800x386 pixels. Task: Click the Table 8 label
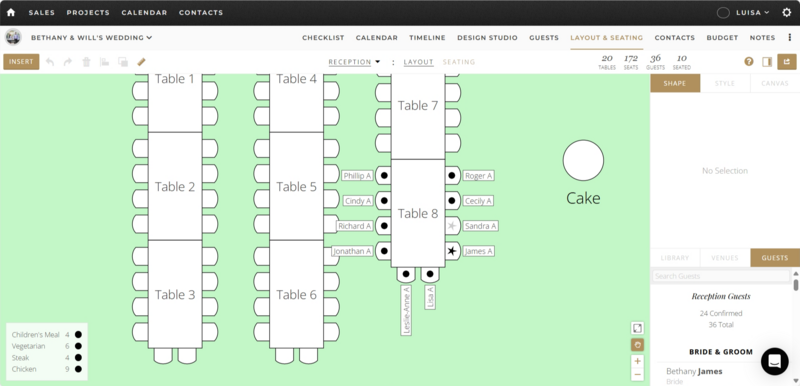coord(418,213)
